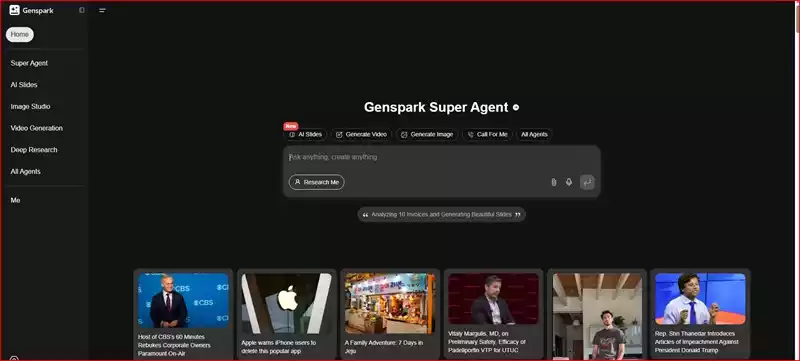Viewport: 800px width, 361px height.
Task: Choose the Generate Image chip
Action: tap(427, 135)
